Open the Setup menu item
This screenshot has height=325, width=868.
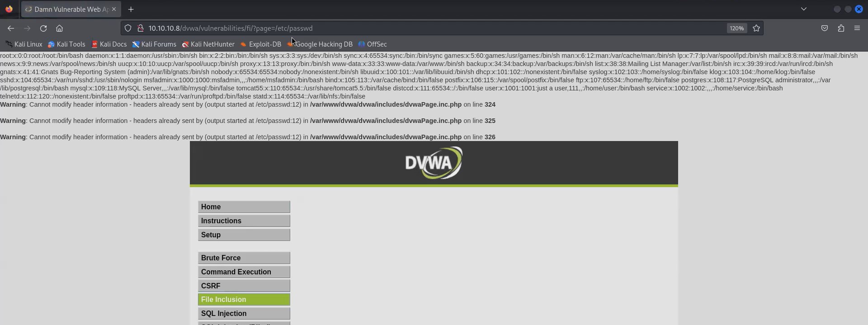244,235
